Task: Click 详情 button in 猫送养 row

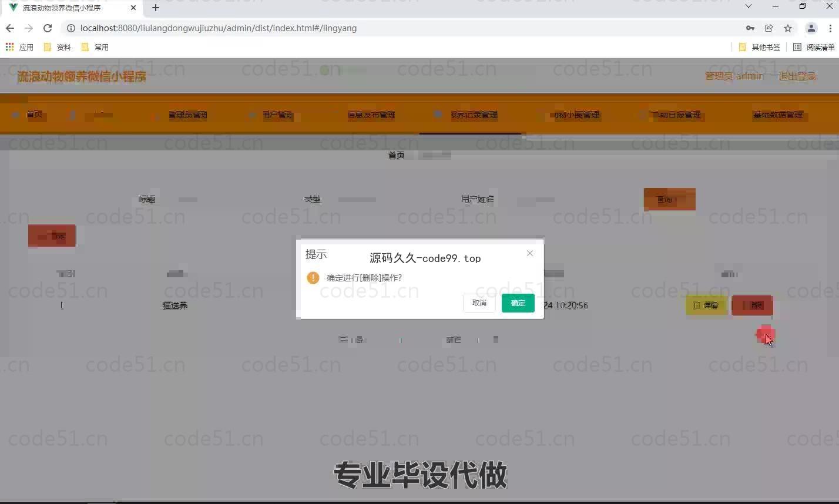Action: pyautogui.click(x=706, y=305)
